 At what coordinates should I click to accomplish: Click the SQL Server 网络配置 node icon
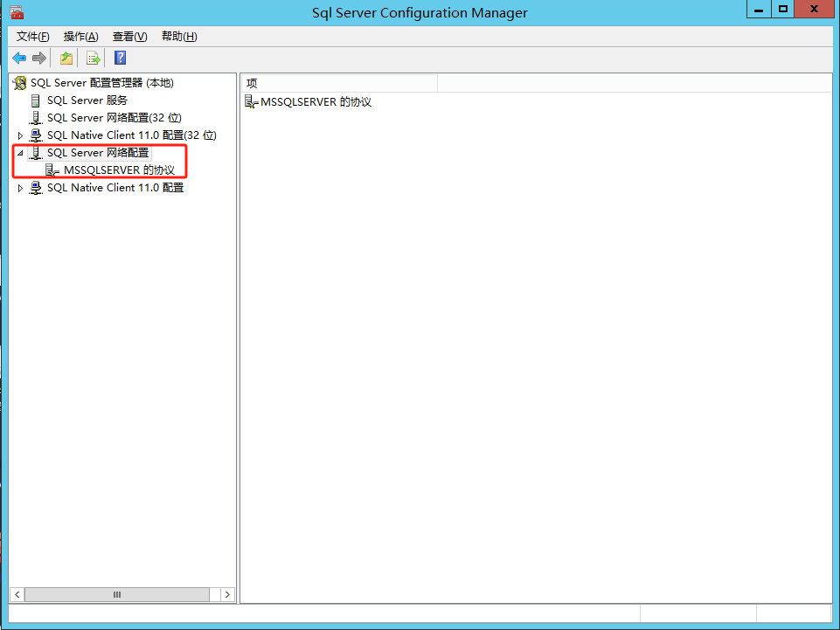click(x=35, y=153)
